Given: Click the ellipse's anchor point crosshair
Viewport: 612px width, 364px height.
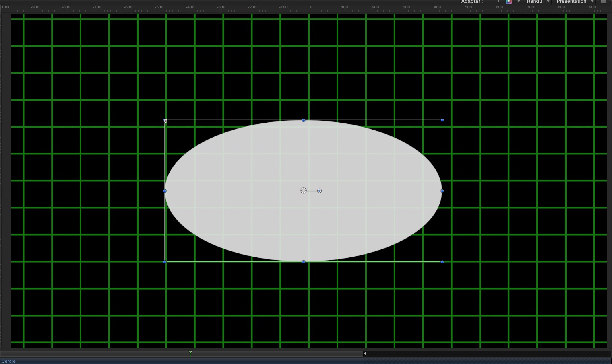Looking at the screenshot, I should click(304, 191).
